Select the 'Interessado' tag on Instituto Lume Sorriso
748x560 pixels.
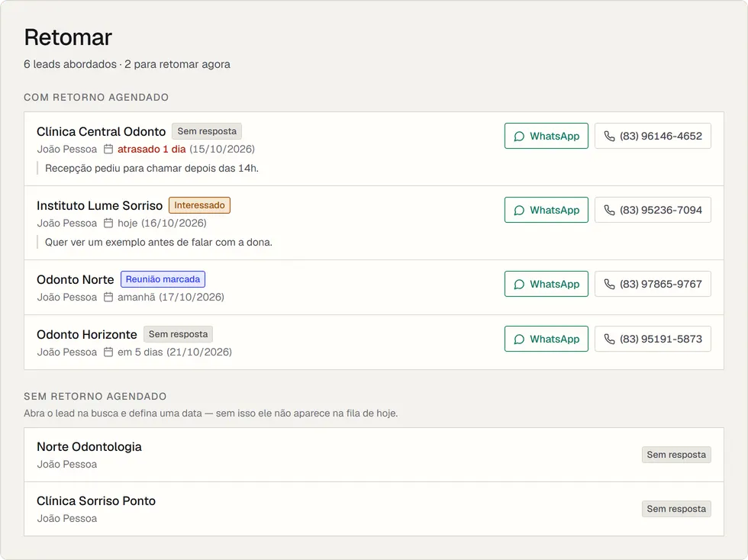(199, 205)
